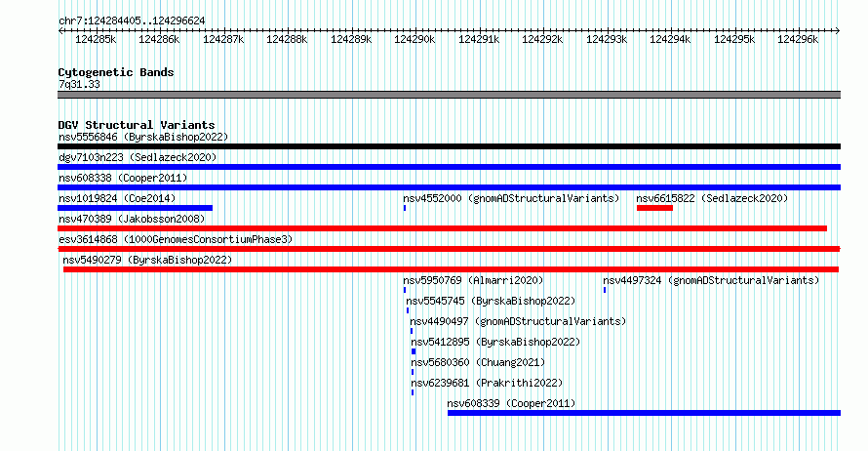Viewport: 868px width, 451px height.
Task: Click the 124295k ruler label
Action: [x=734, y=39]
